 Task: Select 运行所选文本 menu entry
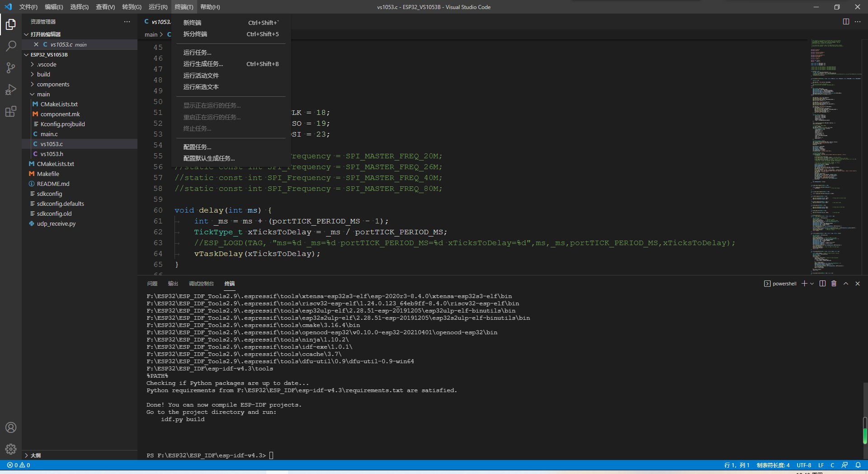coord(231,87)
